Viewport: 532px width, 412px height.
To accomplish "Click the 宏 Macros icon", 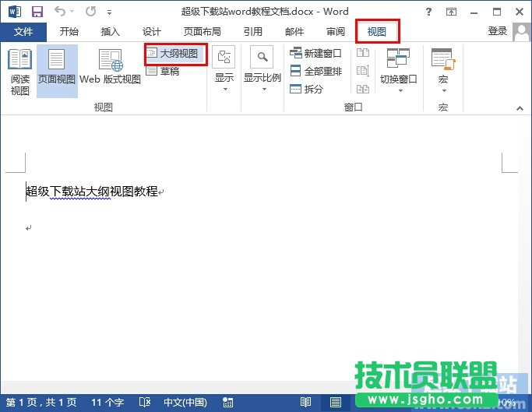I will 442,59.
